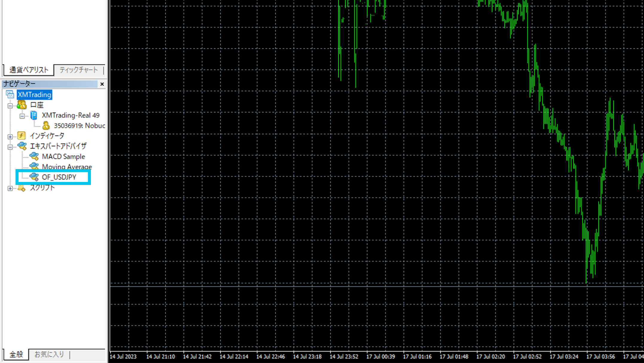Viewport: 644px width, 363px height.
Task: Click the 口座 accounts folder icon
Action: tap(22, 105)
